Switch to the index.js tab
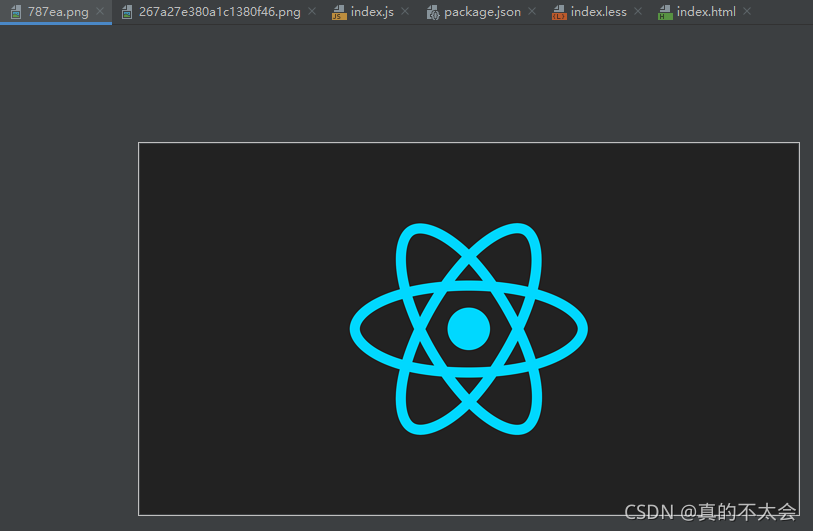Screen dimensions: 813x531 click(372, 12)
